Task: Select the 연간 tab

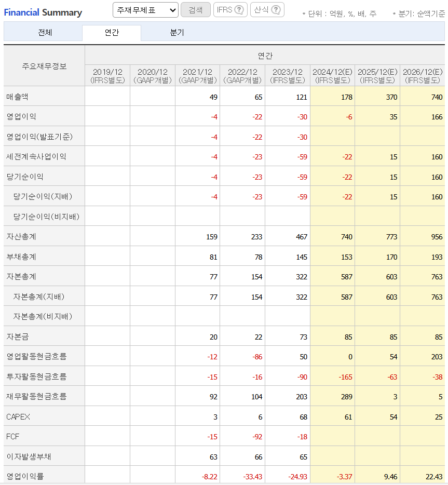Action: pos(112,33)
